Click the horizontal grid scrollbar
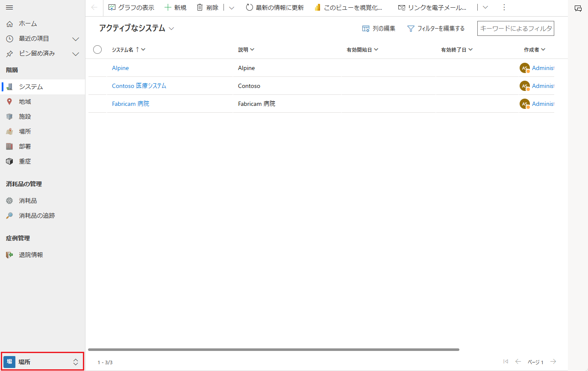 pyautogui.click(x=273, y=350)
